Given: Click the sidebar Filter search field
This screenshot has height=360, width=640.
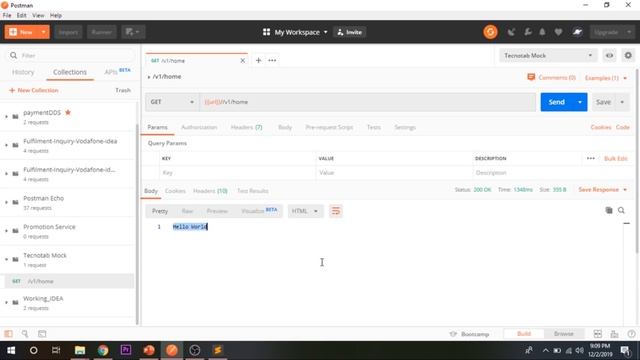Looking at the screenshot, I should point(69,56).
